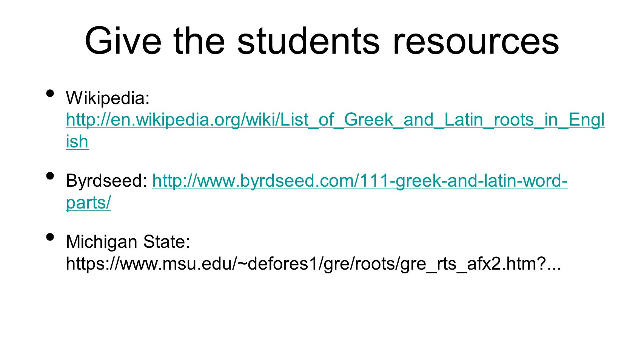Click the bullet point beside Wikipedia

tap(50, 93)
